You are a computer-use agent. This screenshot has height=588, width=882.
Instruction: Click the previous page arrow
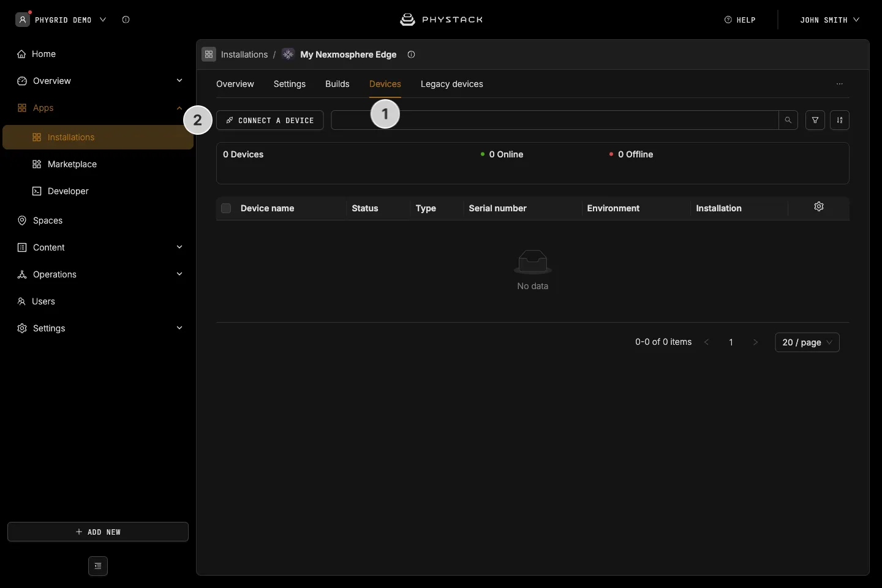coord(707,342)
